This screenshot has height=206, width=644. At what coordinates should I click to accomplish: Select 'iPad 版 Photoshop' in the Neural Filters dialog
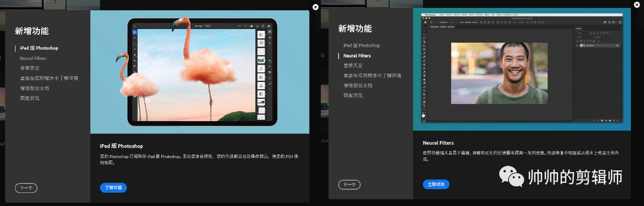click(362, 46)
